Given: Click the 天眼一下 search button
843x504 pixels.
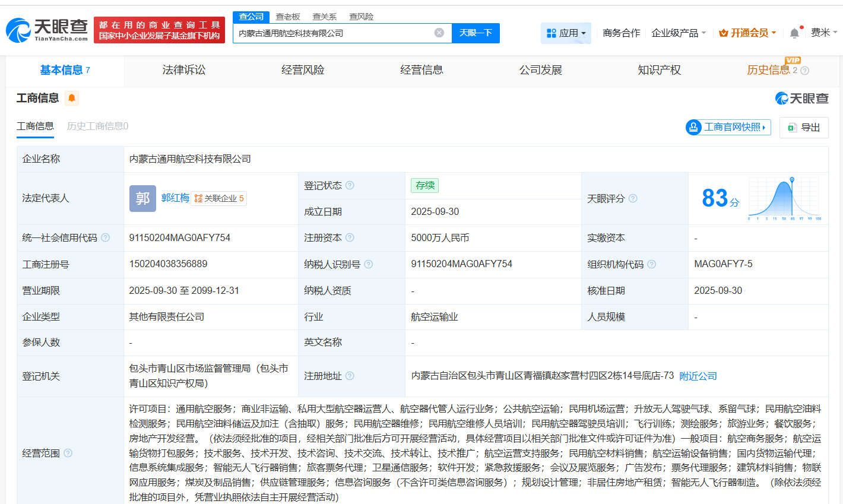Looking at the screenshot, I should click(x=476, y=33).
